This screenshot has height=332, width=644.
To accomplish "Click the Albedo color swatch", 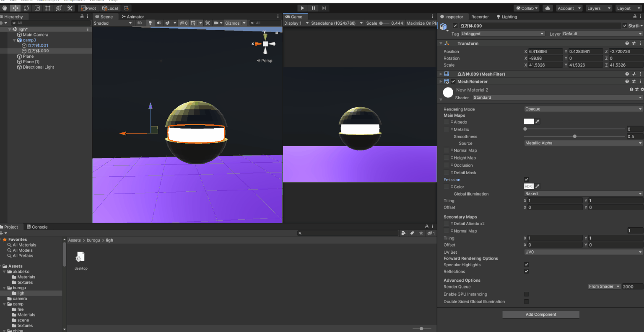I will (528, 121).
